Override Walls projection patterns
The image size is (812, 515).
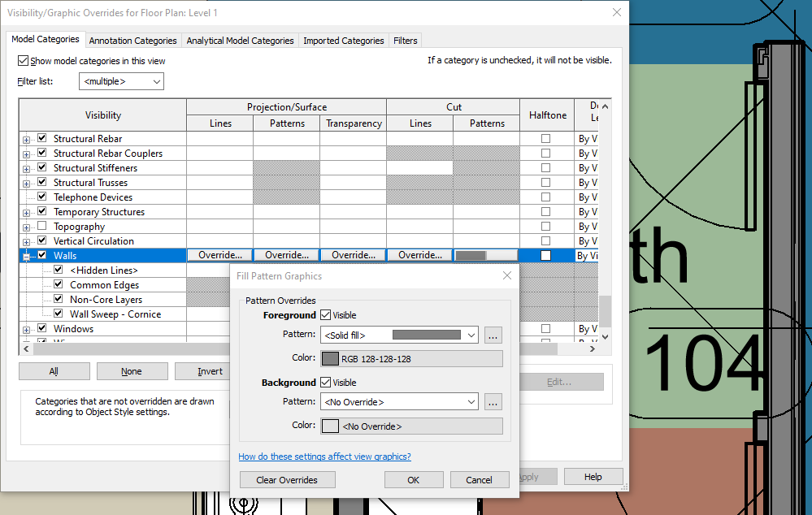click(x=287, y=255)
